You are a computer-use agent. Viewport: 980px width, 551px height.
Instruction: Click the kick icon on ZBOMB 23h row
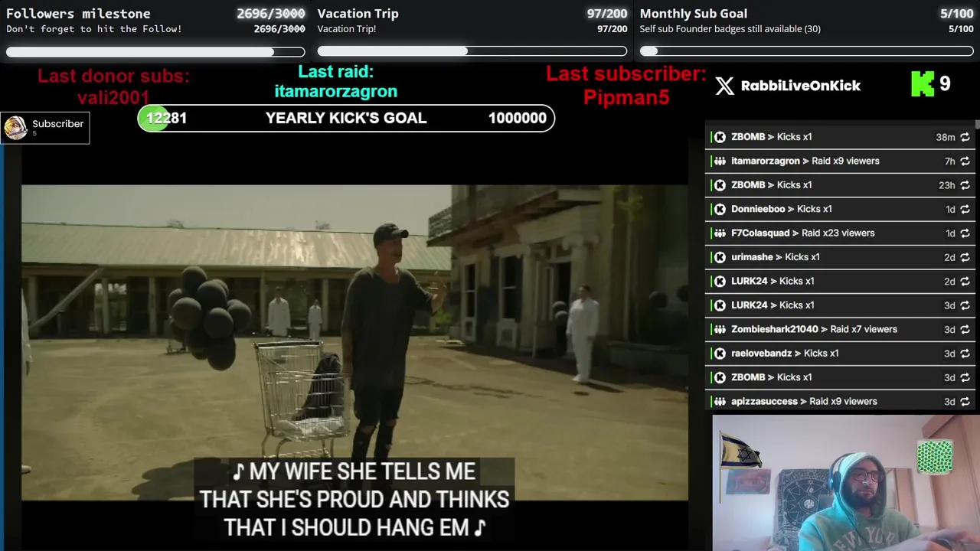pos(720,185)
